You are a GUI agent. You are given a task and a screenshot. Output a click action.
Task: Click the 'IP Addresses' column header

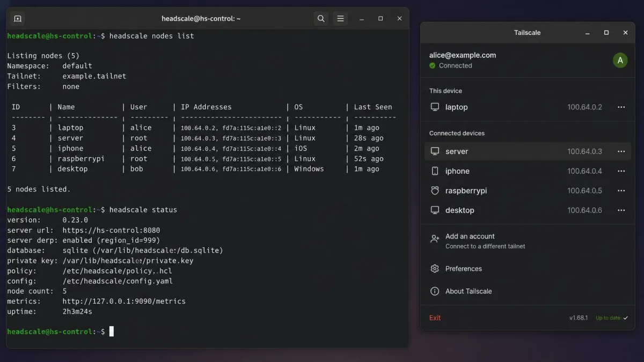click(206, 107)
